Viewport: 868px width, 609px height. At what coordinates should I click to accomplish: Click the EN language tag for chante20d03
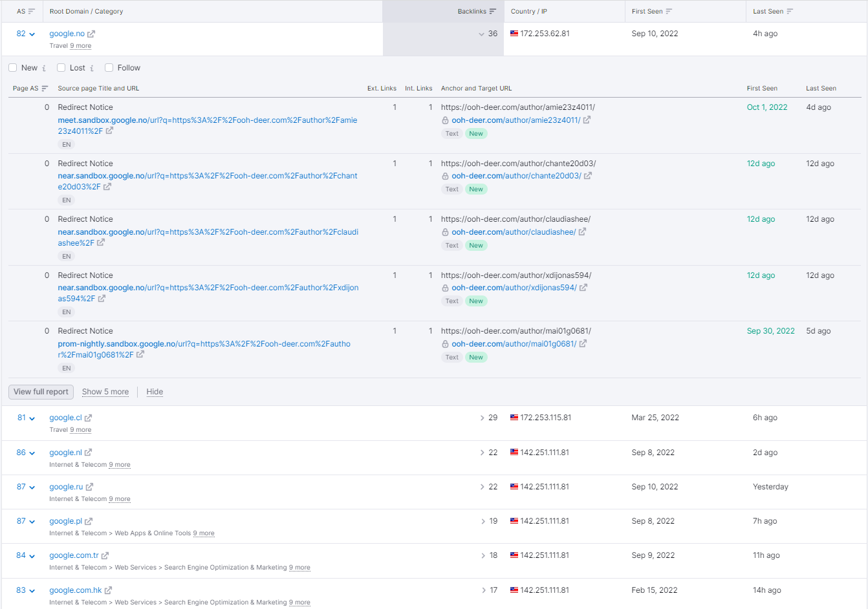[x=67, y=200]
